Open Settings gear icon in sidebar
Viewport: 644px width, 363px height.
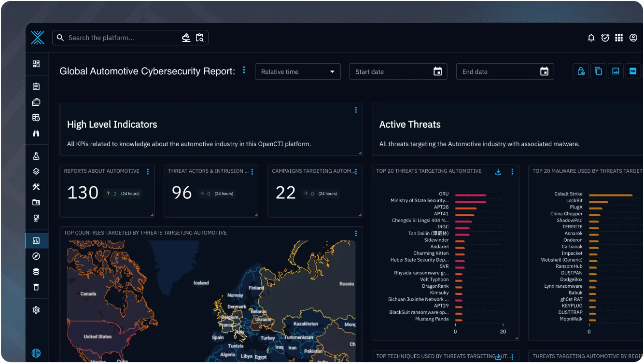36,310
